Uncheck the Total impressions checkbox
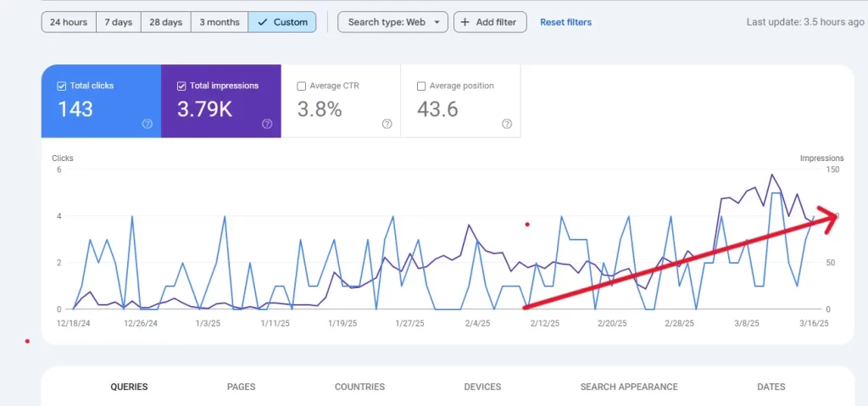This screenshot has width=868, height=406. [181, 86]
